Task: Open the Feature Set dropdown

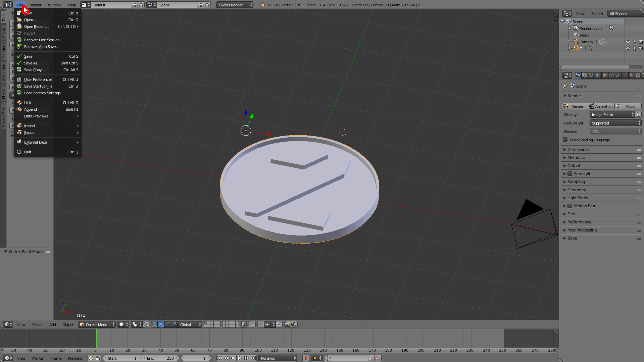Action: pyautogui.click(x=615, y=123)
